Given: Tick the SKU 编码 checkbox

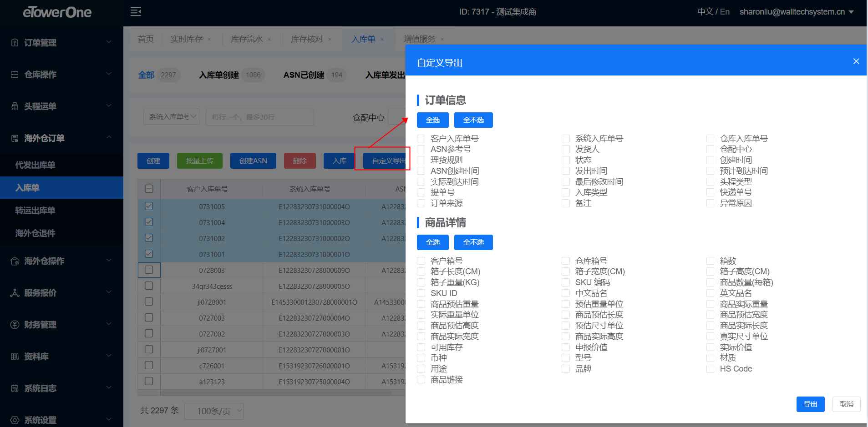Looking at the screenshot, I should pos(566,282).
